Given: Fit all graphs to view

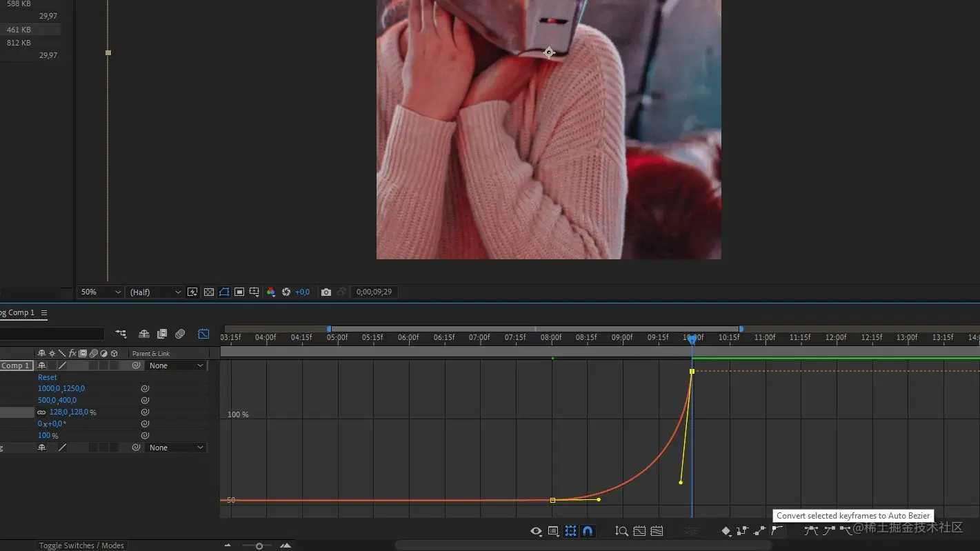Looking at the screenshot, I should coord(657,531).
